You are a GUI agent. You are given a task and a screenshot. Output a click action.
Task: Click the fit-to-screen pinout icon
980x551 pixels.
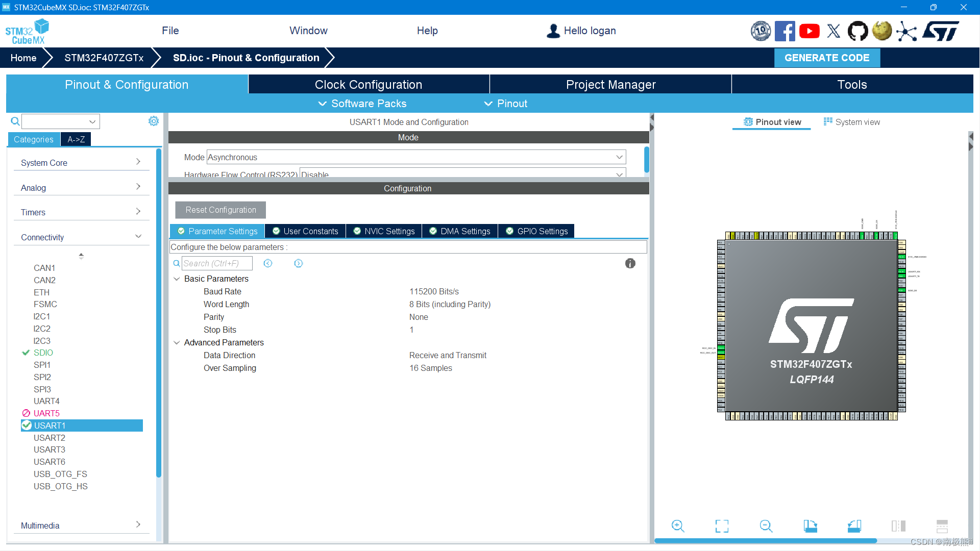point(722,526)
